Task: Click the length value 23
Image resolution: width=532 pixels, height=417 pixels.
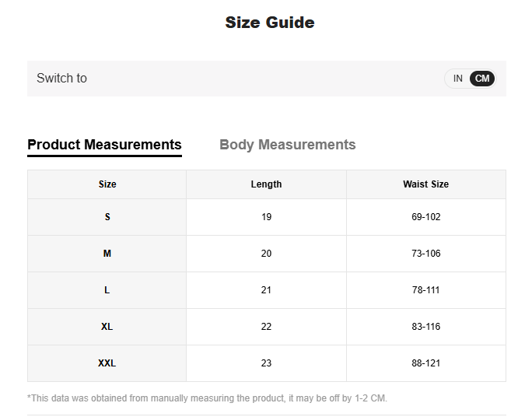Action: pyautogui.click(x=266, y=363)
